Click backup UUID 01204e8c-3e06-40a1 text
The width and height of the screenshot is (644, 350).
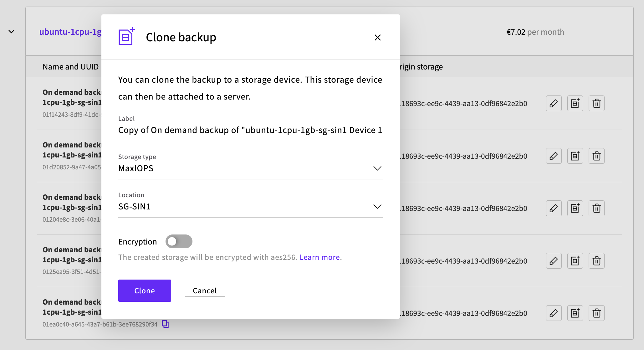(x=72, y=219)
